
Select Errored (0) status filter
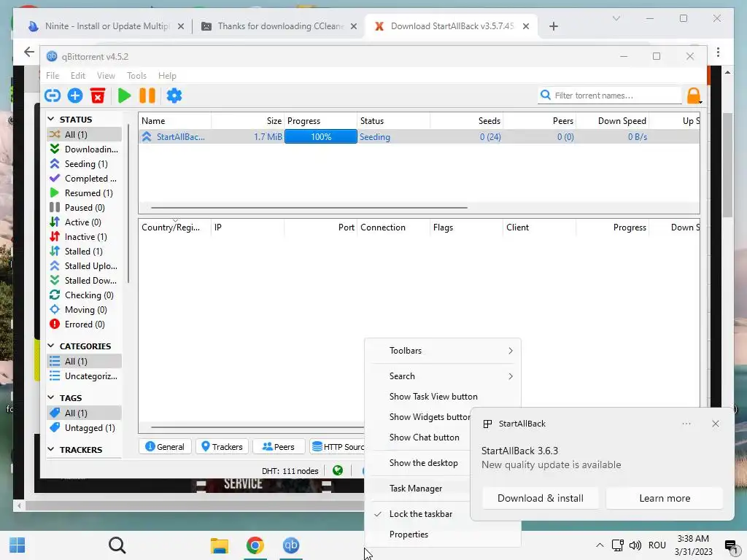click(85, 324)
